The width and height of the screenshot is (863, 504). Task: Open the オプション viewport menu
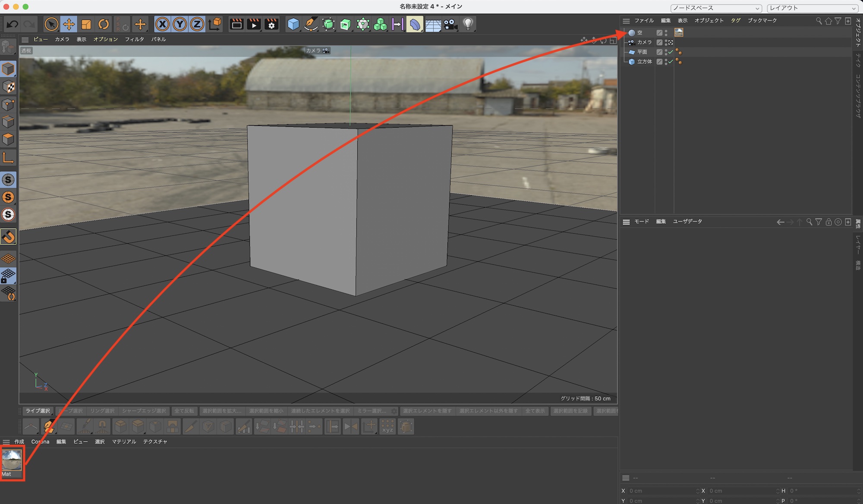pos(105,39)
